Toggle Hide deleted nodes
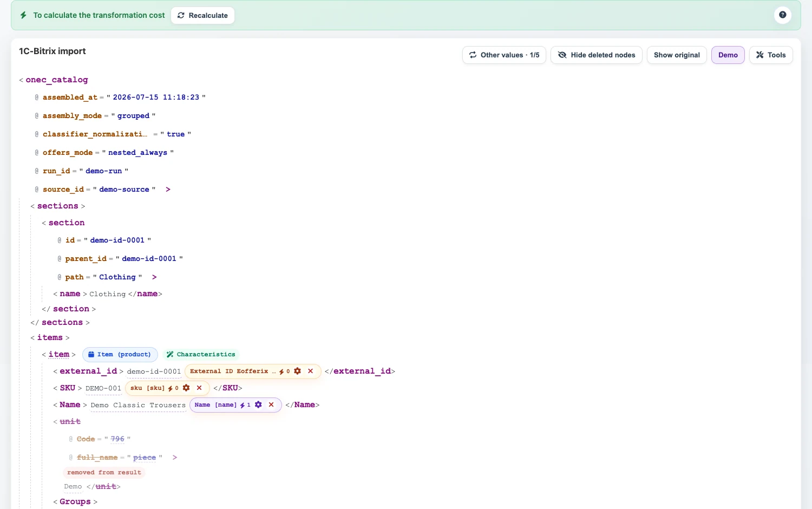The width and height of the screenshot is (812, 509). point(597,55)
